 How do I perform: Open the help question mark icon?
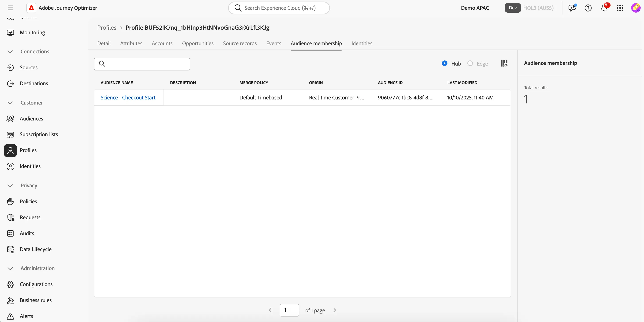(588, 8)
